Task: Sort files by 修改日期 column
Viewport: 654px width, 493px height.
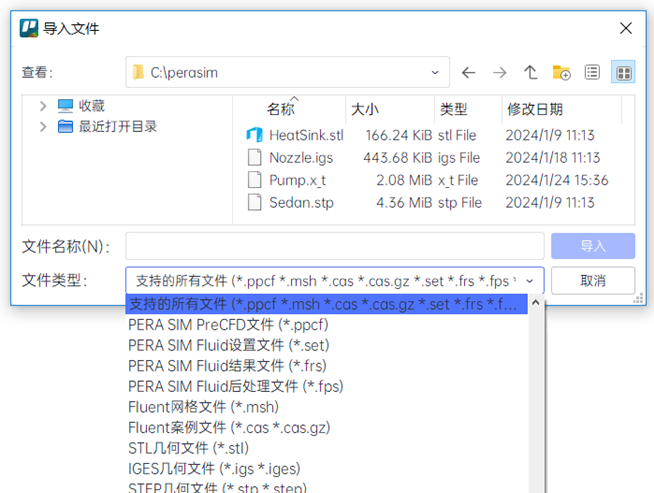Action: (535, 109)
